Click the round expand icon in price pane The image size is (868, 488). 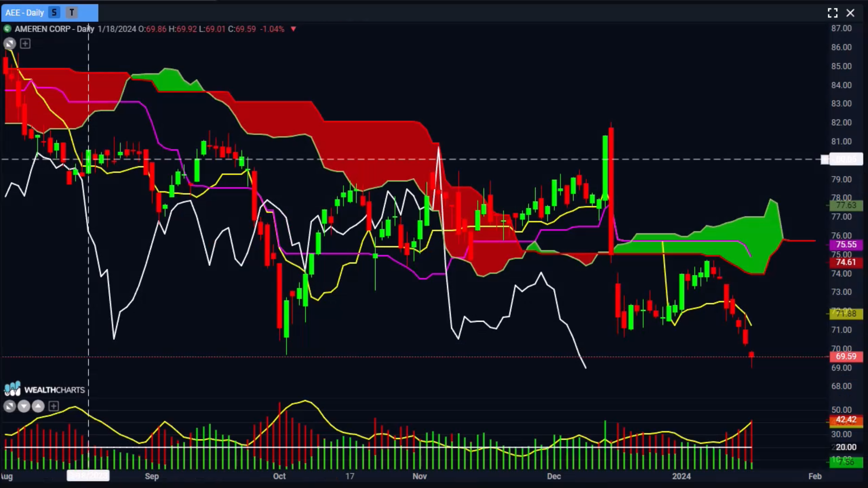(9, 44)
